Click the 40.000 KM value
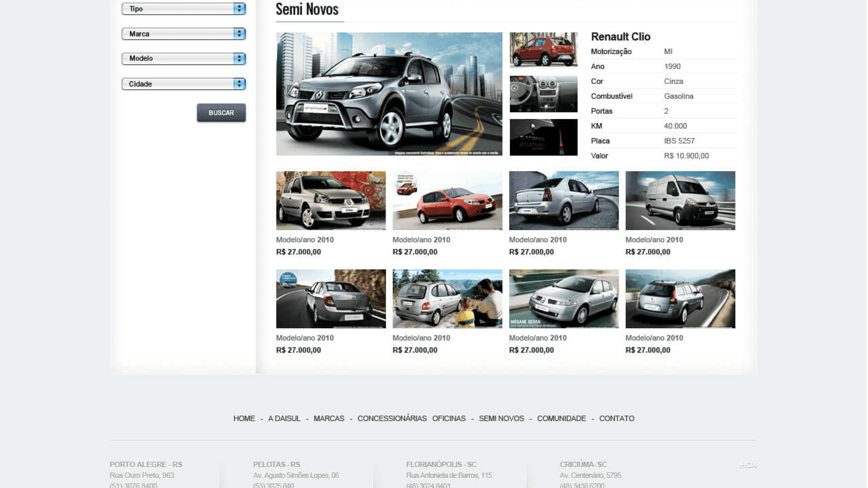 tap(675, 126)
